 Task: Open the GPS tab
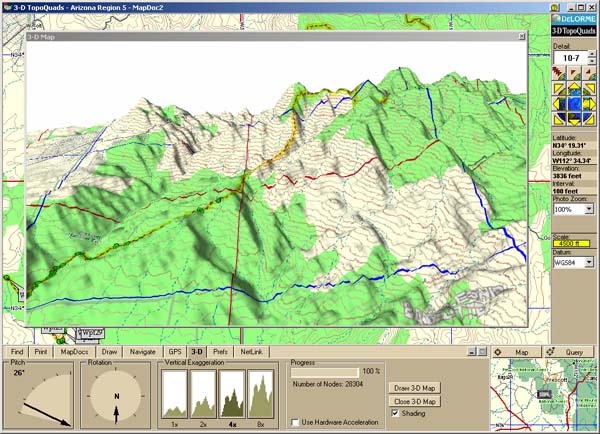click(175, 352)
